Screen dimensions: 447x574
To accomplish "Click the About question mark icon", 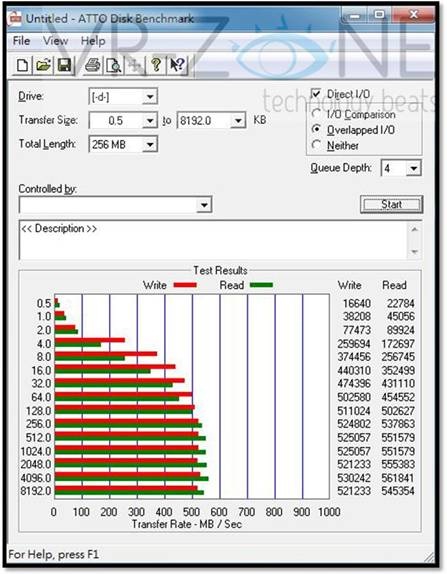I will click(x=156, y=66).
